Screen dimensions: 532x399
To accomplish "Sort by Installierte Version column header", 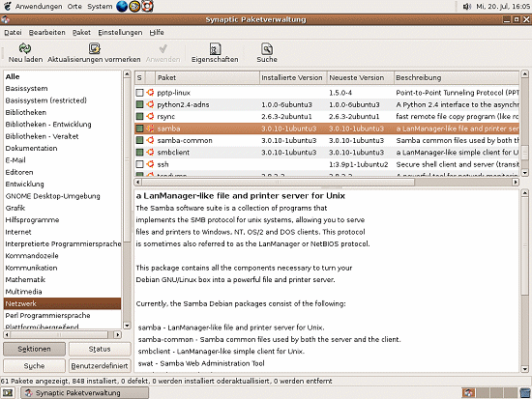I will tap(293, 77).
